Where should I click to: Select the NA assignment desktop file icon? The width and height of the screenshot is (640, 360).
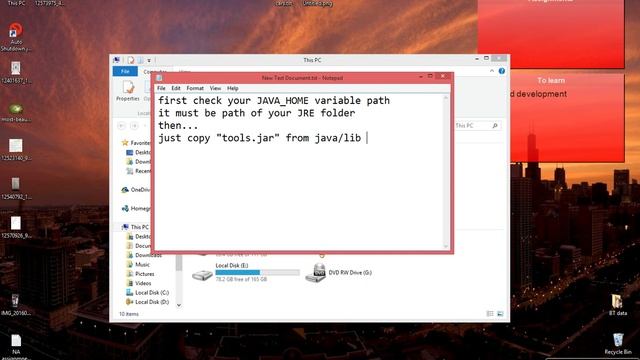(x=16, y=347)
